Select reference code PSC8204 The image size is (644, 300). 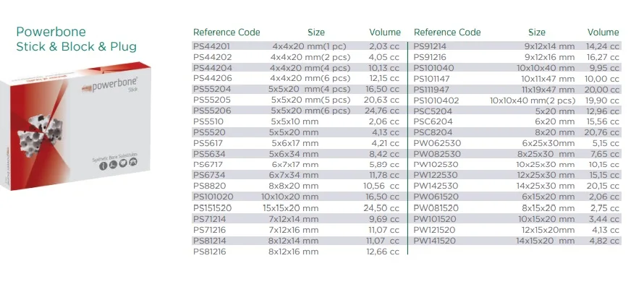(433, 132)
